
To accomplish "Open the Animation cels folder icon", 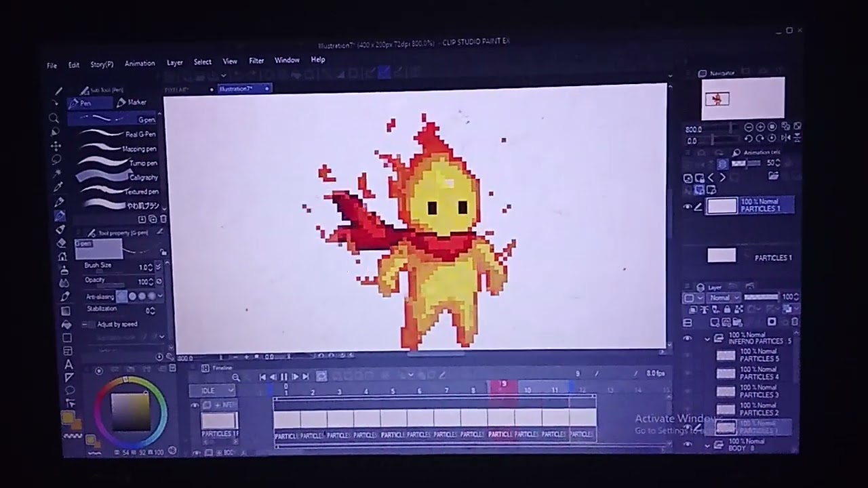I will tap(774, 176).
